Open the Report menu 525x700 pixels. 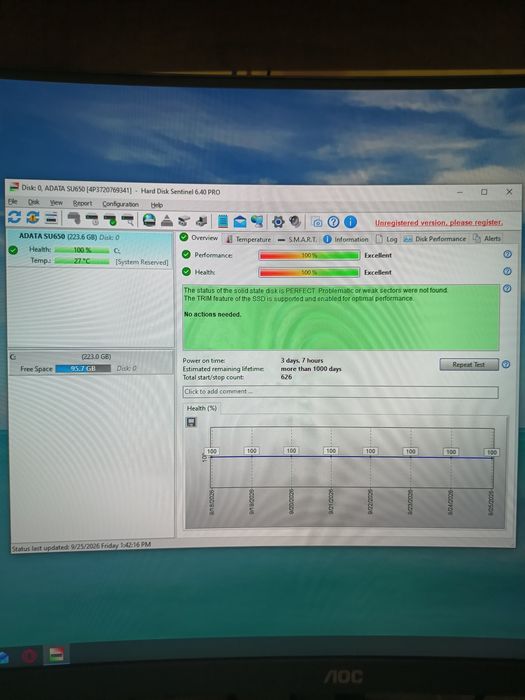point(82,203)
